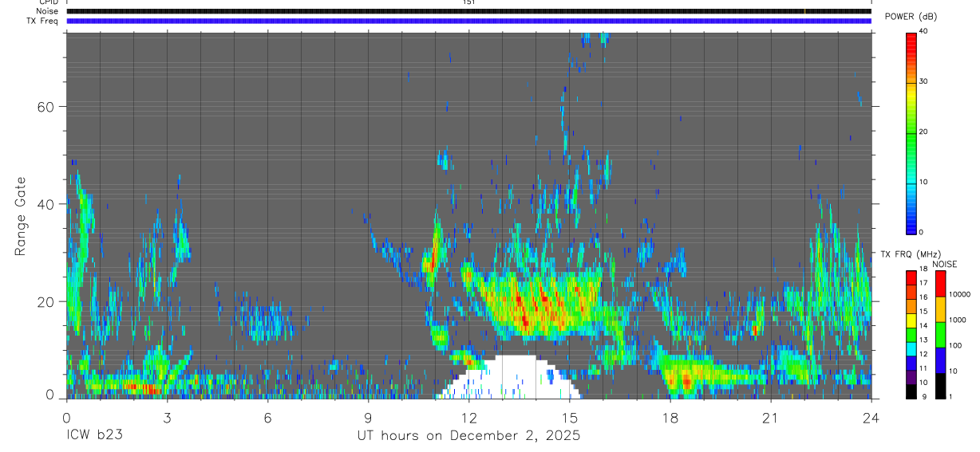Click the '24' hour tick label
The image size is (980, 452).
click(871, 417)
